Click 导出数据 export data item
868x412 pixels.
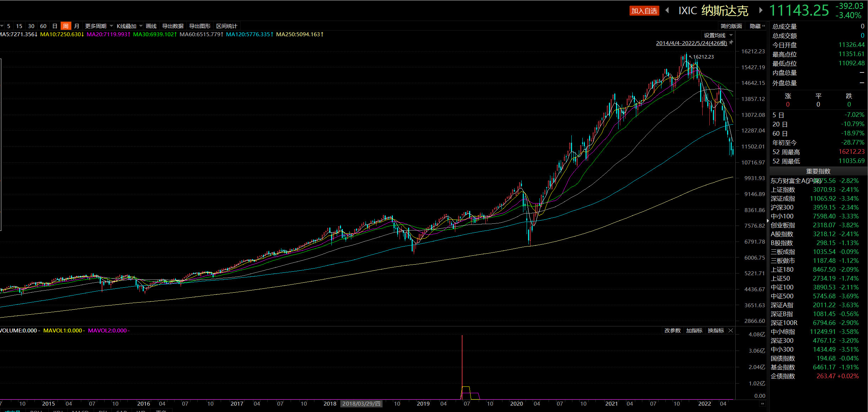pyautogui.click(x=173, y=26)
